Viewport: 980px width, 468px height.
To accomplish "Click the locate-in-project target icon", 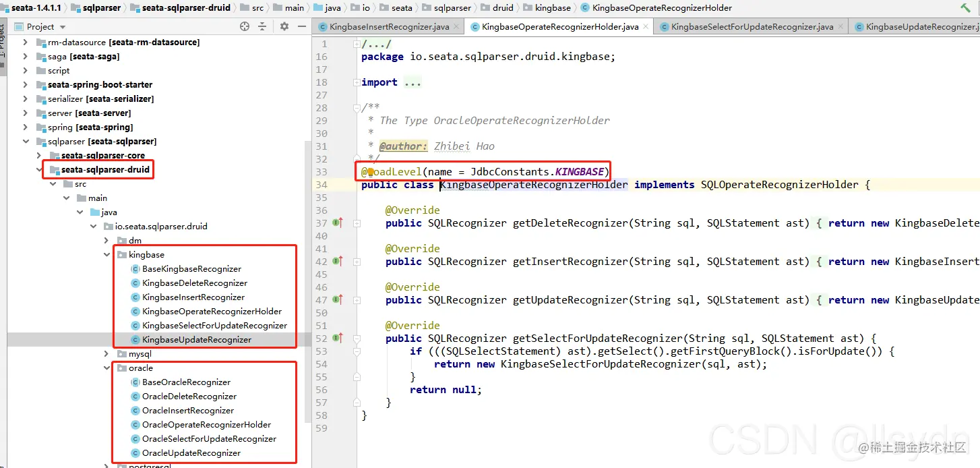I will pyautogui.click(x=245, y=26).
